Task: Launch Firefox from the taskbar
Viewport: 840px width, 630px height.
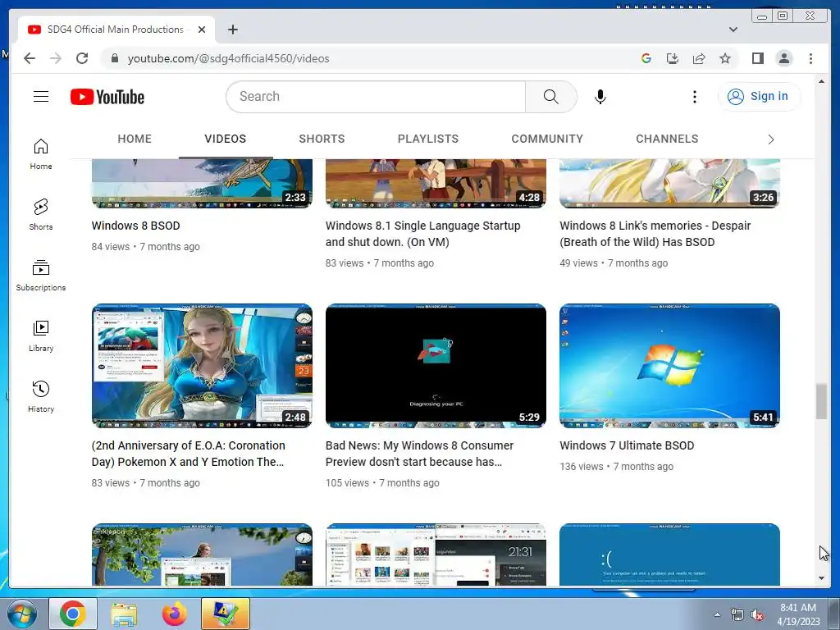Action: click(x=175, y=614)
